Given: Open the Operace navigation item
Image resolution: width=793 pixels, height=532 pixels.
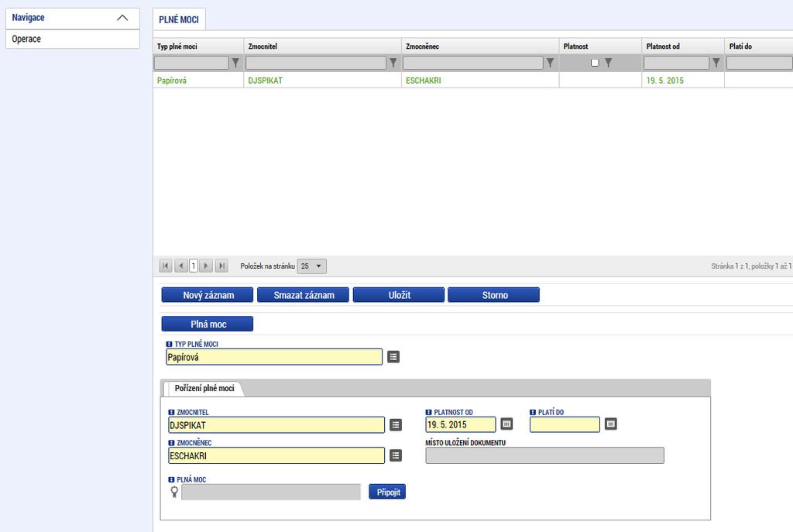Looking at the screenshot, I should tap(72, 39).
